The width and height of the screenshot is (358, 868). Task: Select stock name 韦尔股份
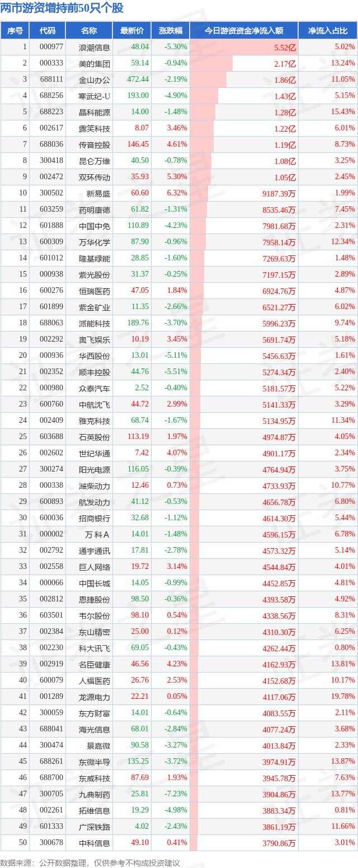(x=95, y=616)
